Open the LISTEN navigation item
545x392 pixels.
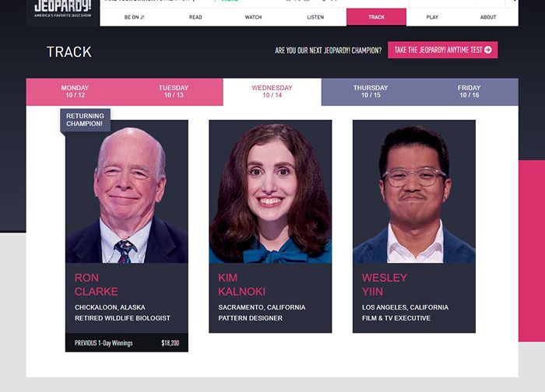(x=315, y=17)
